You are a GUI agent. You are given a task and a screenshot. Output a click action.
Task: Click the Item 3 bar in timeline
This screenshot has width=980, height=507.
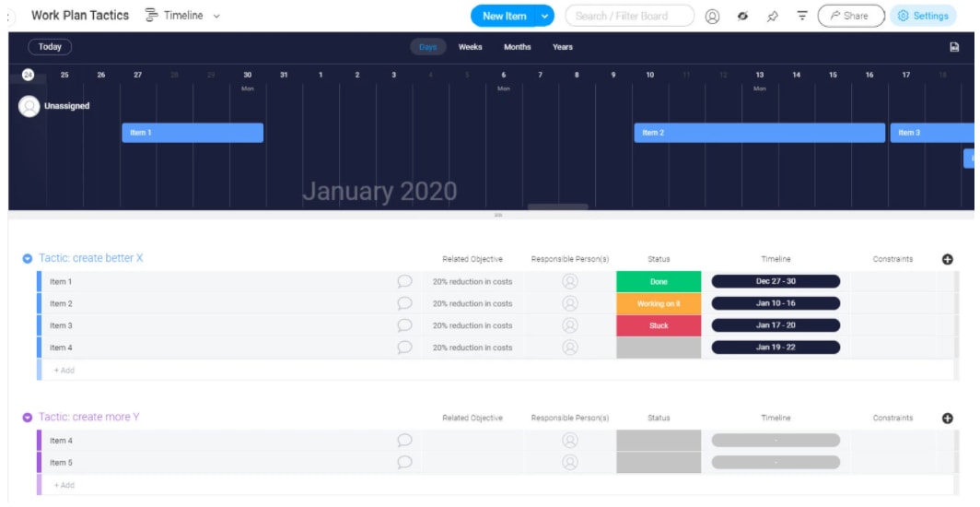[932, 133]
